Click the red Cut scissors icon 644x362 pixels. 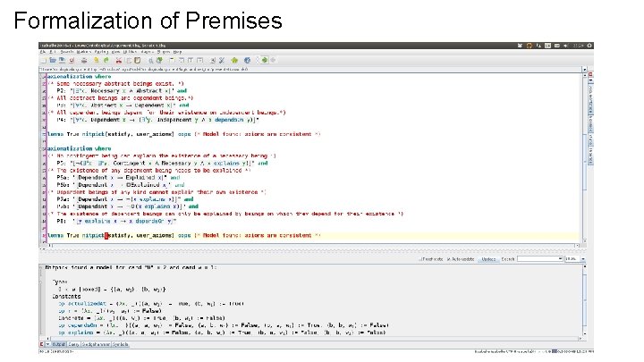coord(119,61)
